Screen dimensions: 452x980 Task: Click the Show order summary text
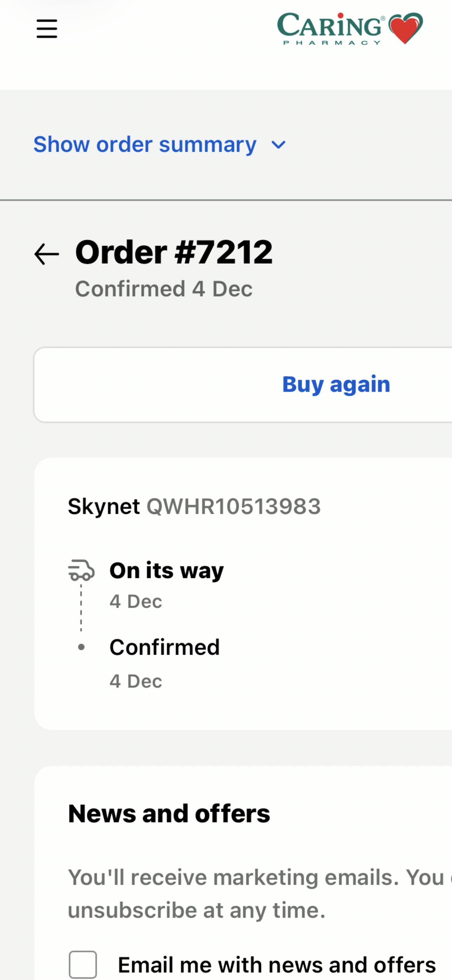point(145,144)
